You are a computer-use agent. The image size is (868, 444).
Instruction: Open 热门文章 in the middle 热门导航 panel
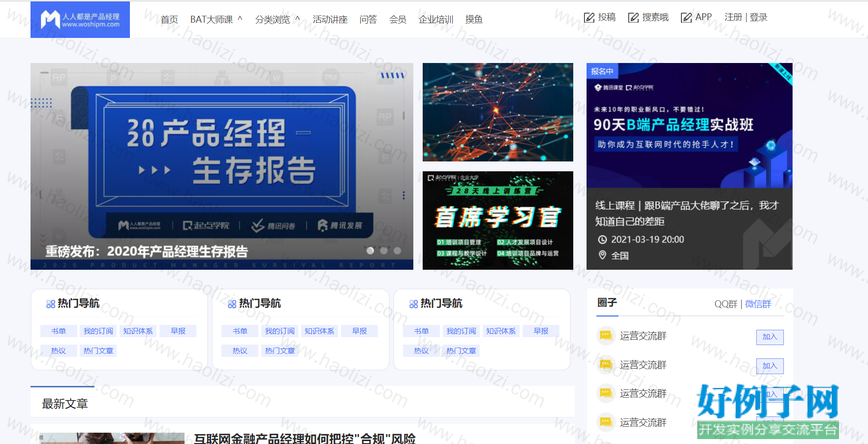[x=280, y=350]
